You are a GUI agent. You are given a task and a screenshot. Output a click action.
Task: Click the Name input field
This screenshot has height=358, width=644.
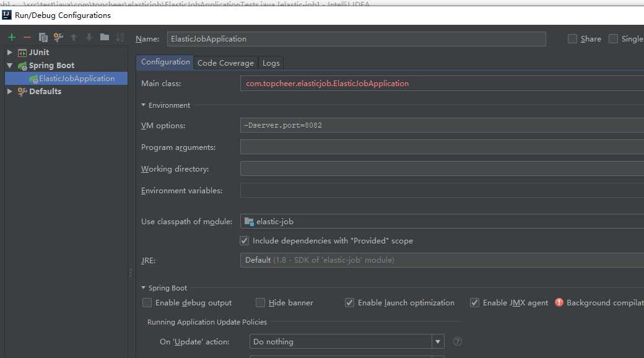click(357, 38)
